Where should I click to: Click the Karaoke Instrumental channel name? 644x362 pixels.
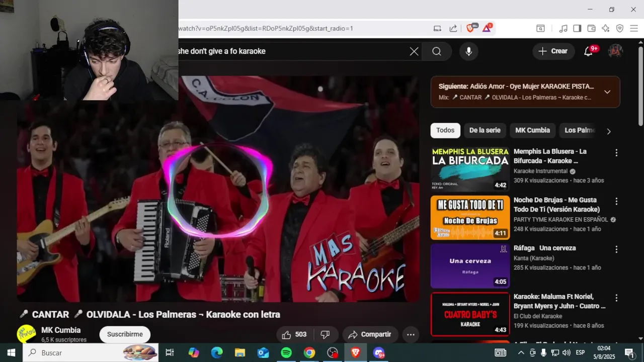[540, 171]
